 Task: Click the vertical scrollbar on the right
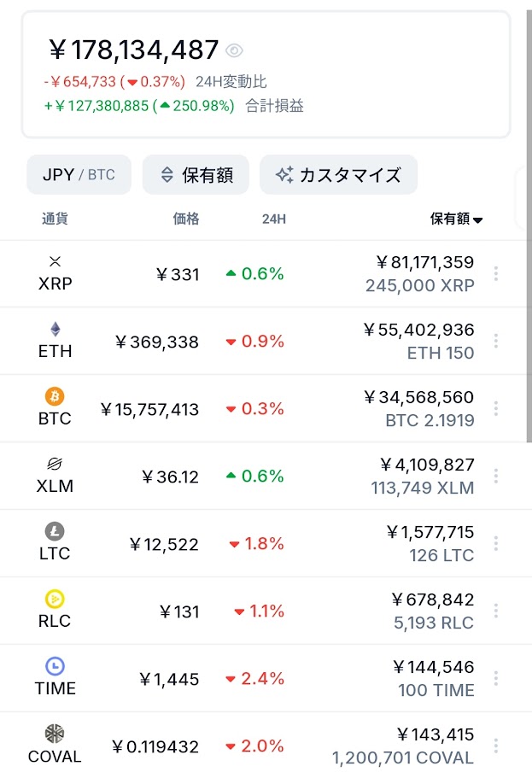[x=529, y=225]
